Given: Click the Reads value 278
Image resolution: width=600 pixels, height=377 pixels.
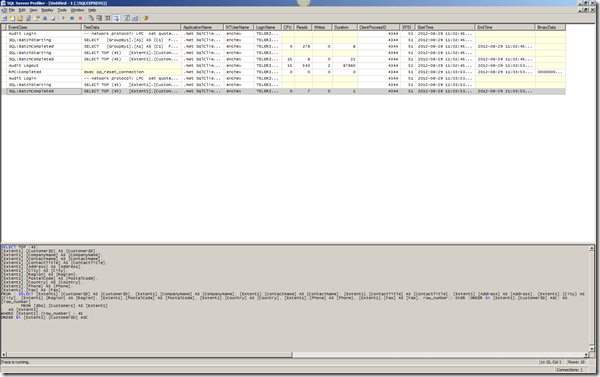Looking at the screenshot, I should (306, 46).
